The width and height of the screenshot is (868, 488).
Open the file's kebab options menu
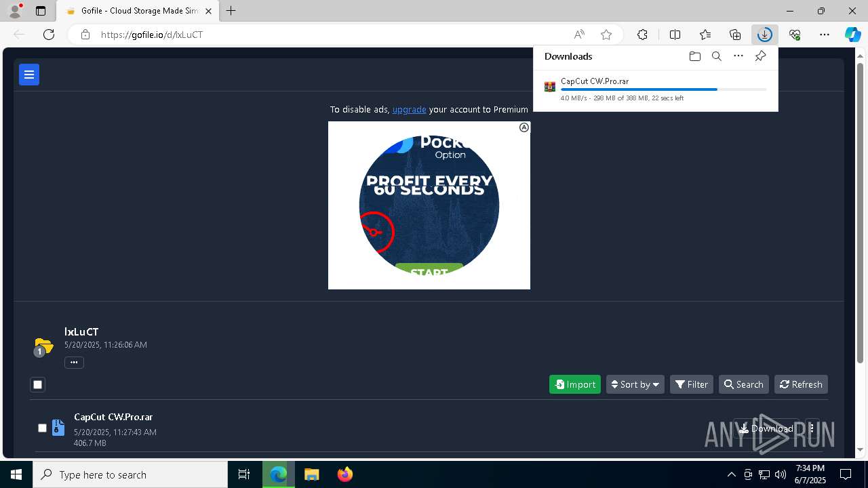click(x=812, y=428)
